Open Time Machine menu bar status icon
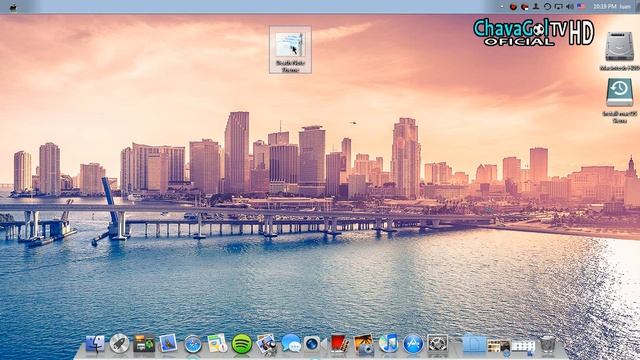Viewport: 640px width, 360px height. (547, 7)
